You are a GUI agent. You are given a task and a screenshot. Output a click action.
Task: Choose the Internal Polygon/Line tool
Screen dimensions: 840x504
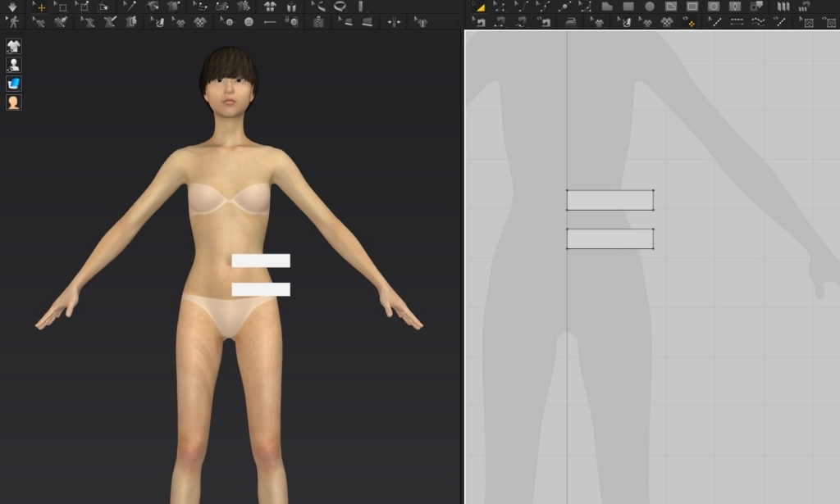pyautogui.click(x=671, y=7)
